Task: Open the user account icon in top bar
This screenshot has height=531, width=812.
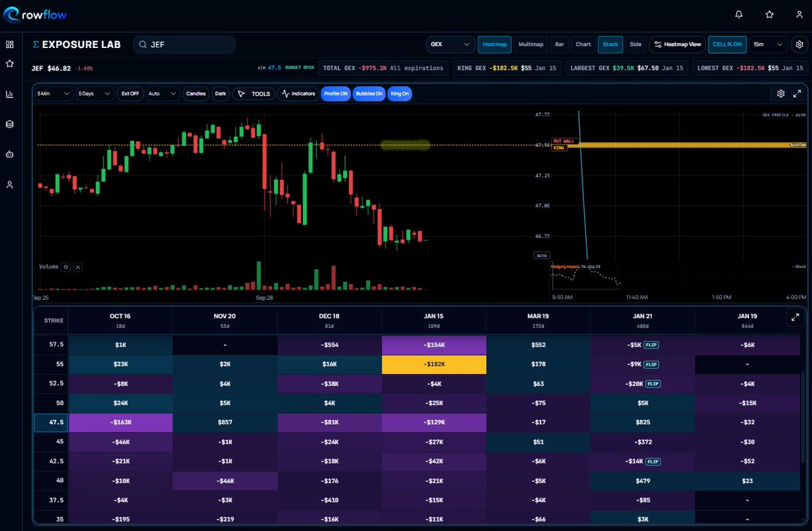Action: click(799, 14)
